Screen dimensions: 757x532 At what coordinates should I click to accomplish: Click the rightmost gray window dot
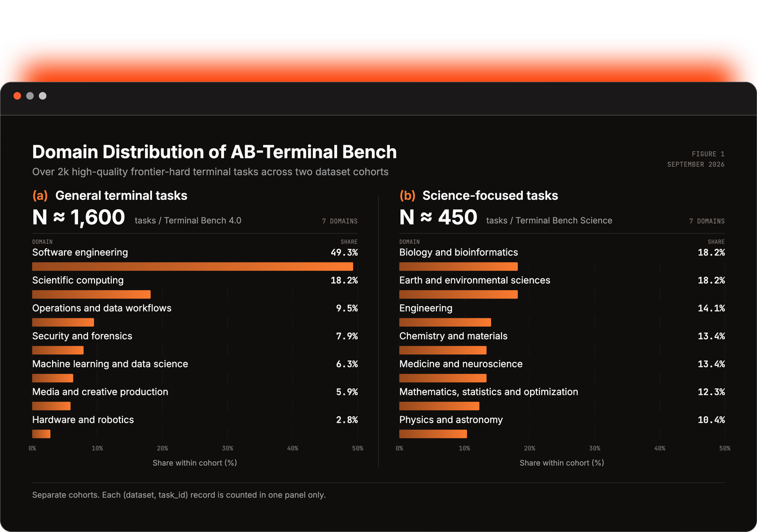tap(43, 96)
